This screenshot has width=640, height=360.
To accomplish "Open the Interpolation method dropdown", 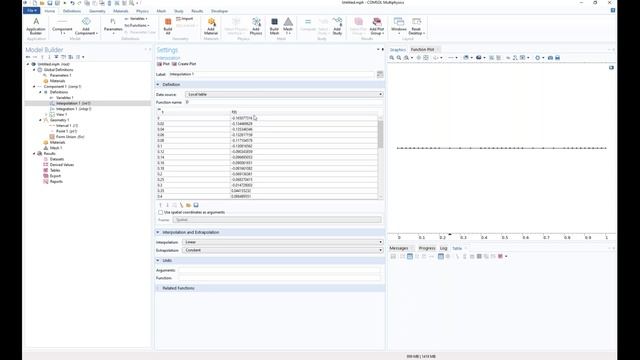I will (282, 242).
